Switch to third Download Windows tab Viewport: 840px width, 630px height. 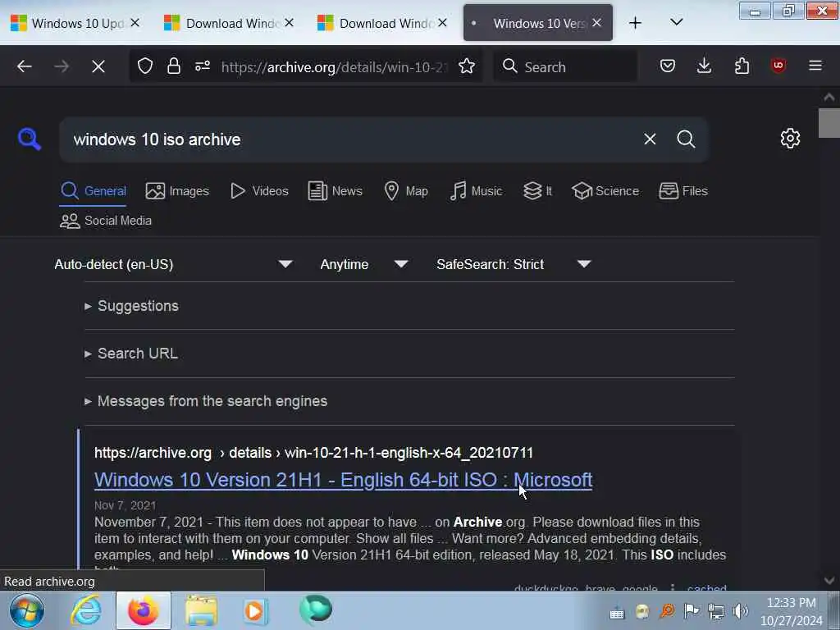[x=382, y=23]
